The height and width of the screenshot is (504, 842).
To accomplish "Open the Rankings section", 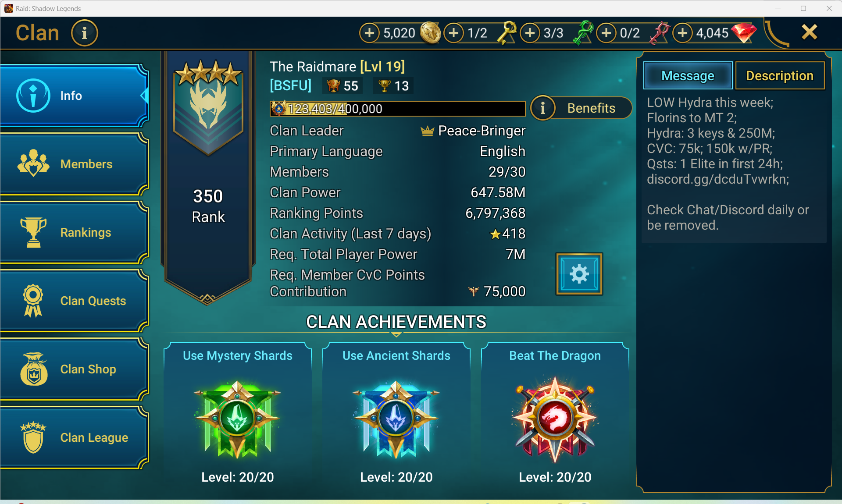I will (x=74, y=232).
